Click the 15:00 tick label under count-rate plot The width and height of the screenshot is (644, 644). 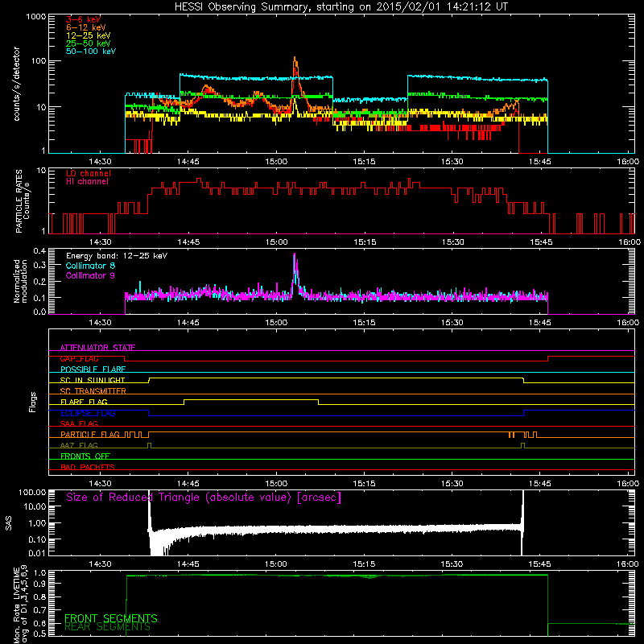(x=276, y=162)
